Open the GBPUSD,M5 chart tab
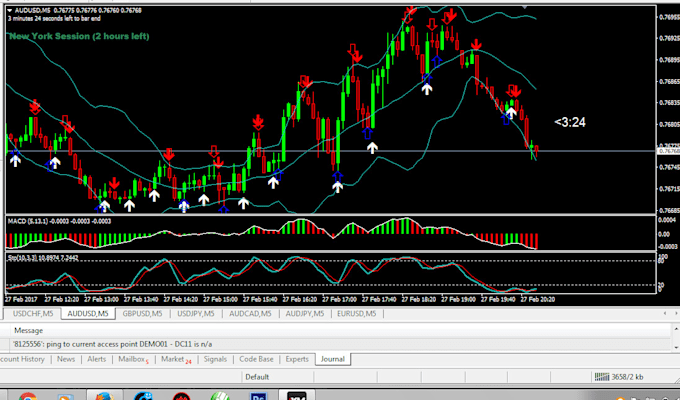Image resolution: width=680 pixels, height=400 pixels. click(x=142, y=314)
